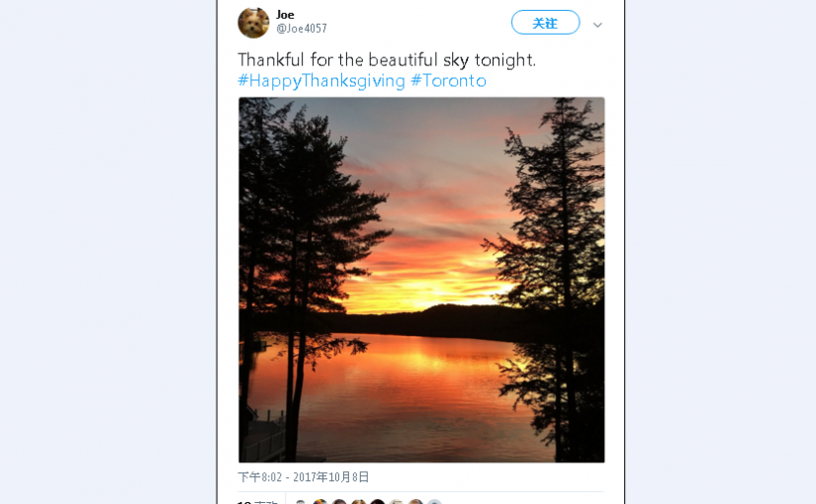Open Joe's profile picture avatar
The height and width of the screenshot is (504, 816).
(253, 22)
